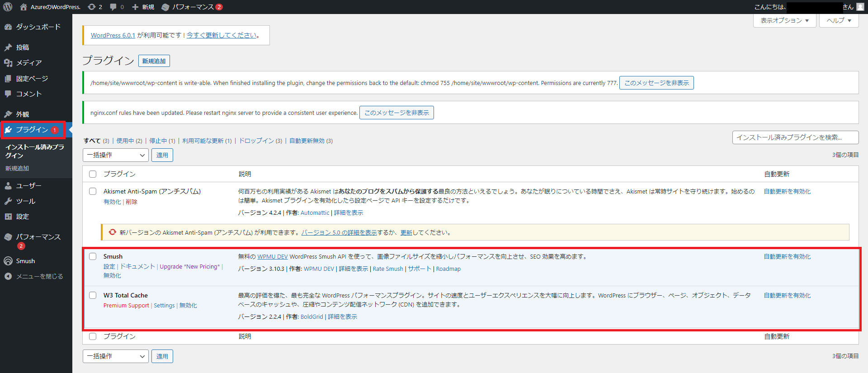Dismiss the nginx.conf rules message
Screen dimensions: 868x373
click(396, 113)
